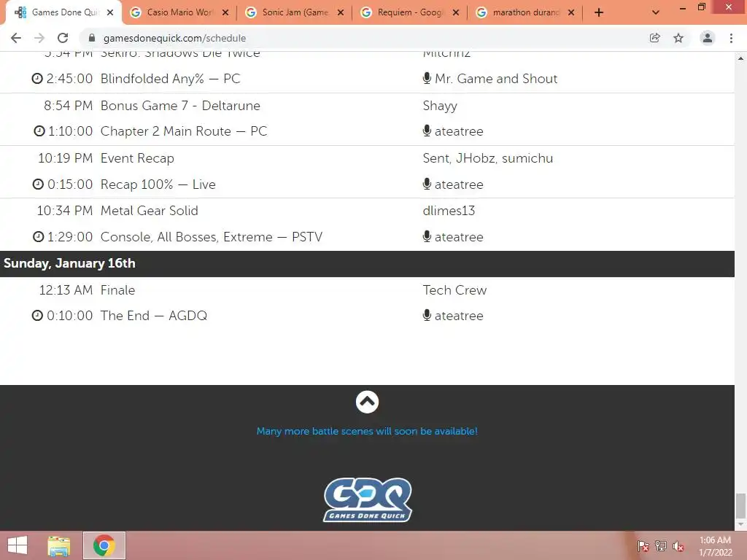The image size is (747, 560).
Task: Open the network tray icon
Action: click(661, 546)
